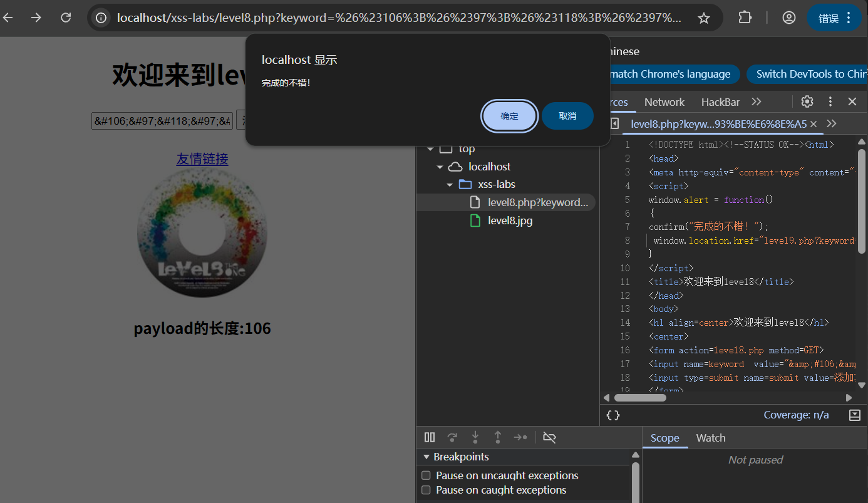Screen dimensions: 868x503
Task: Step over next function call icon
Action: coord(452,437)
